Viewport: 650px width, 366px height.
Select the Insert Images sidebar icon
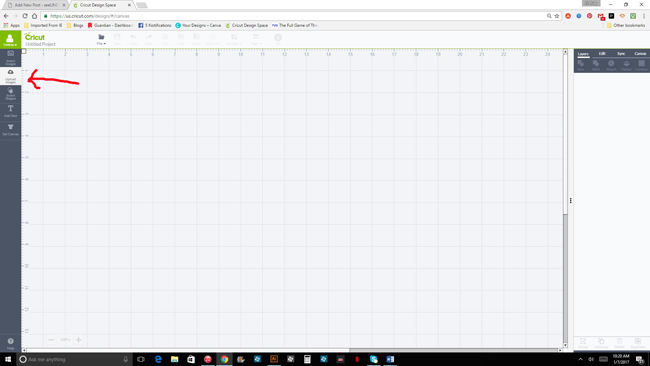(x=10, y=58)
